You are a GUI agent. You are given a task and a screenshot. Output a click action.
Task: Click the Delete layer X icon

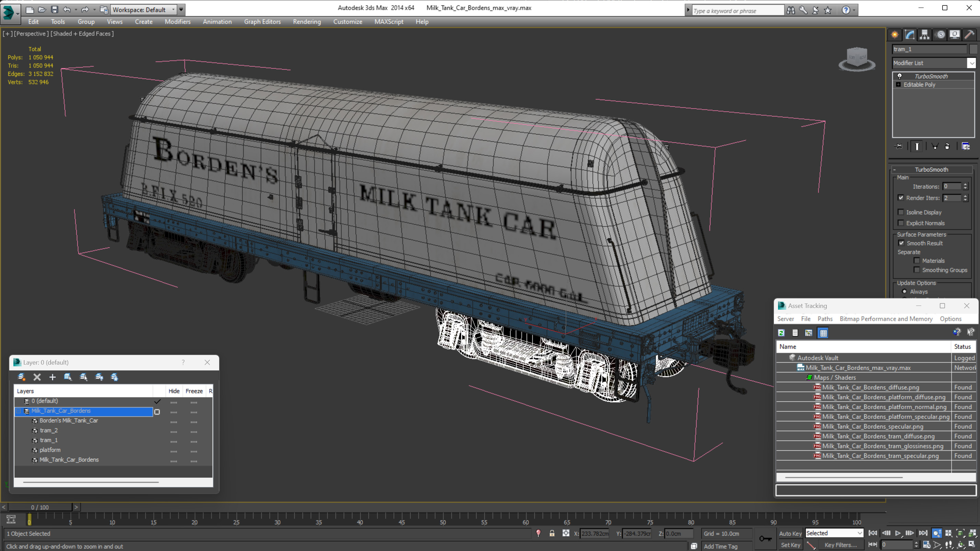pyautogui.click(x=37, y=377)
